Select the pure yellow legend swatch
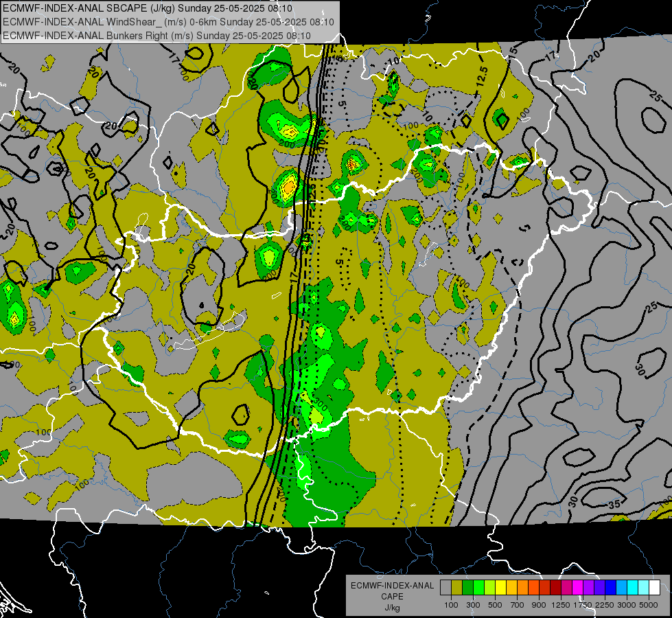Image resolution: width=672 pixels, height=618 pixels. (500, 588)
